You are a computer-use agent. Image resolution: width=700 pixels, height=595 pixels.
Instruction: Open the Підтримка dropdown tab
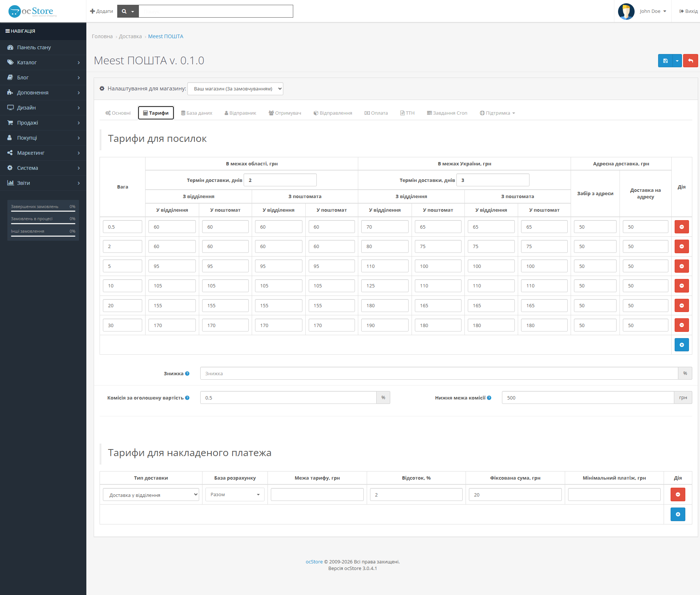click(498, 113)
